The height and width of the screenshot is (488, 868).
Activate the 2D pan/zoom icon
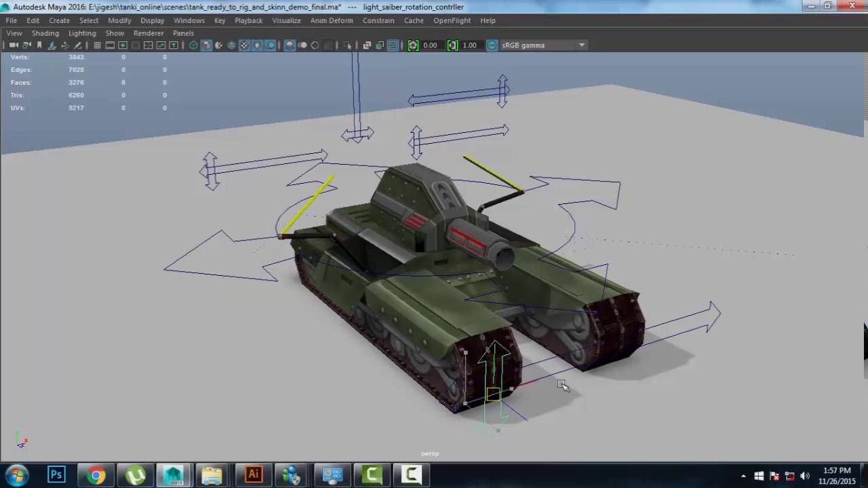[65, 45]
